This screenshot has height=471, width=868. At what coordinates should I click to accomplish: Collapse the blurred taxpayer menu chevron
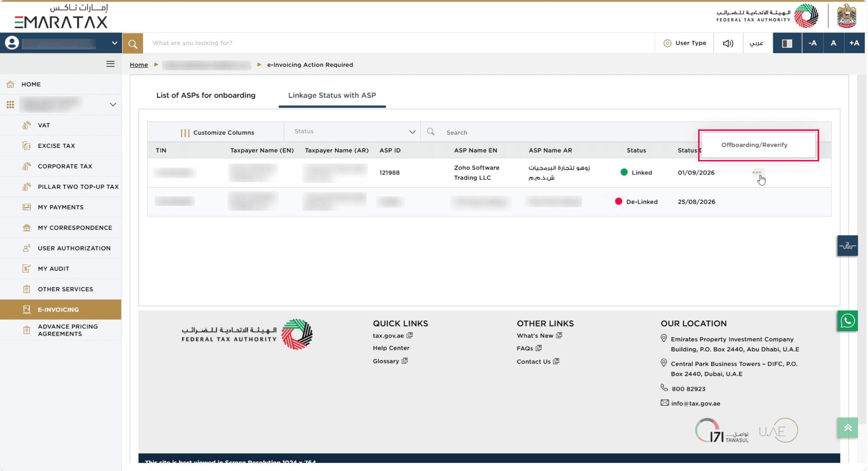tap(113, 104)
